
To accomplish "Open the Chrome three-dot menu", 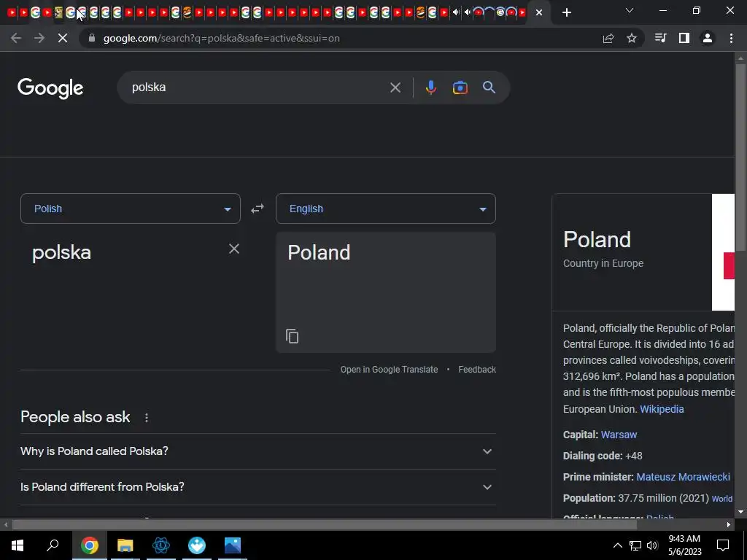I will (x=731, y=38).
